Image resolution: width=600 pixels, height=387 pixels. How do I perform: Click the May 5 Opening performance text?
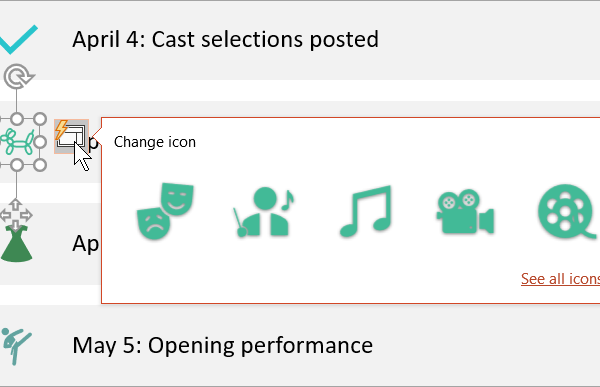(223, 346)
